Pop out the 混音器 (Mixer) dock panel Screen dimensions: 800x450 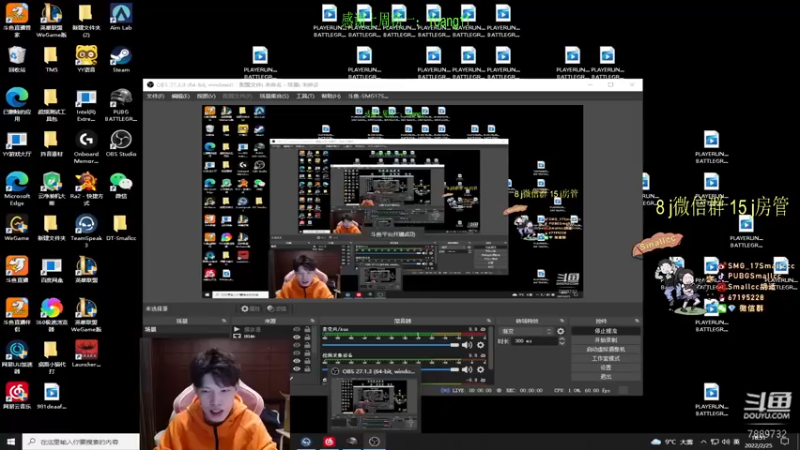(x=489, y=321)
